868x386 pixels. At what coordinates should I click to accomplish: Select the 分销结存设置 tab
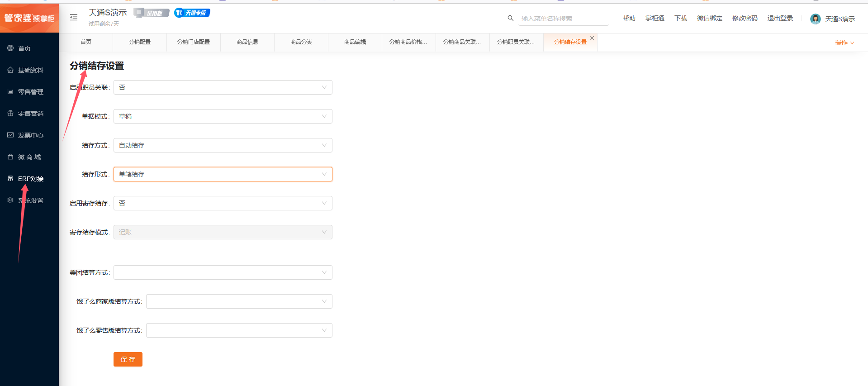[x=570, y=42]
